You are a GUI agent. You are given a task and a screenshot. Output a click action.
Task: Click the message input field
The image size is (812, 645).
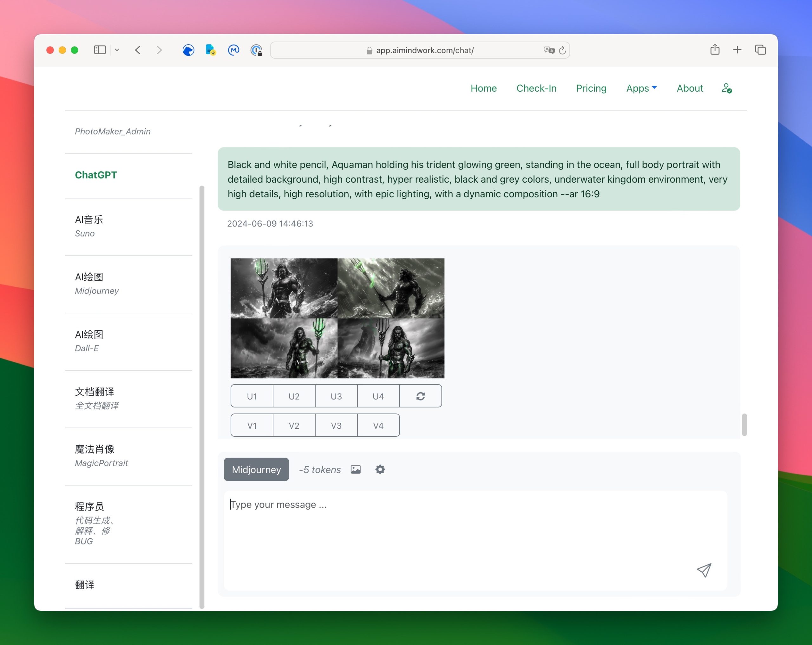(475, 540)
